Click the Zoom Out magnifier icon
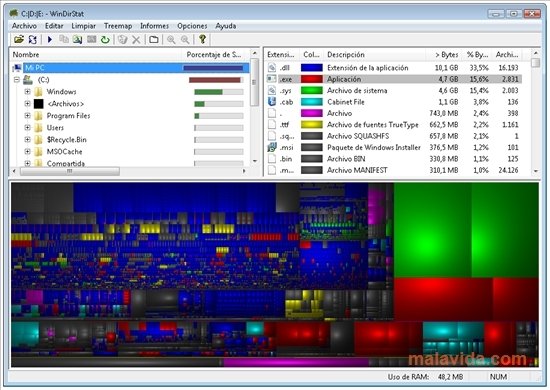The image size is (550, 390). coord(185,39)
